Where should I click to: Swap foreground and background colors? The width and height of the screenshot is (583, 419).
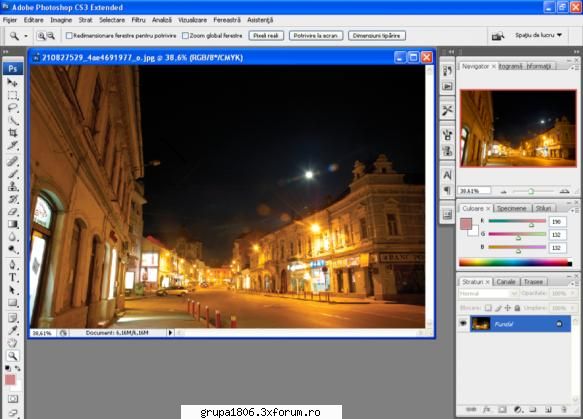click(17, 368)
